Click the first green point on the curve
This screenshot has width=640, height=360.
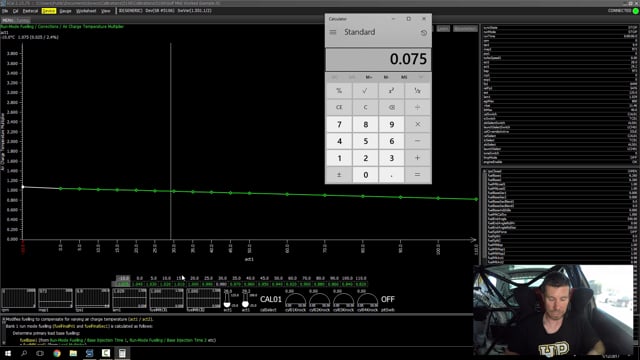pos(61,189)
